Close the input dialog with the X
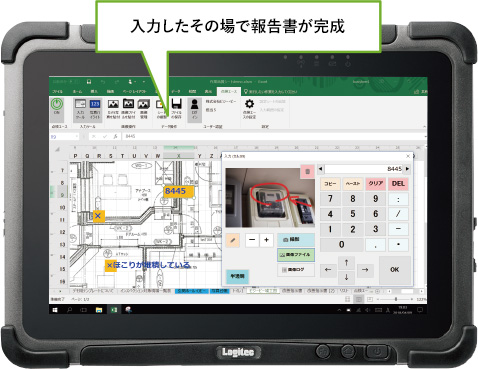The width and height of the screenshot is (478, 369). pos(408,156)
